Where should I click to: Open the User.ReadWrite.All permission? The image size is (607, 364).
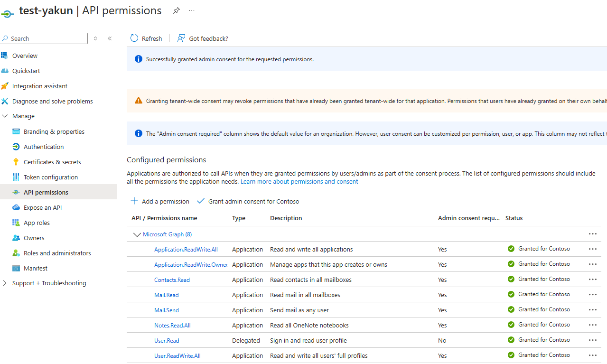coord(177,356)
